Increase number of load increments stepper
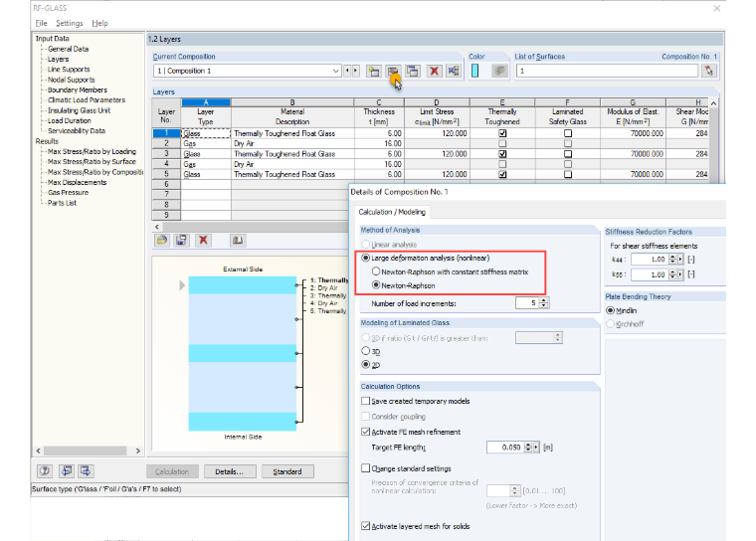Image resolution: width=756 pixels, height=541 pixels. [x=544, y=300]
